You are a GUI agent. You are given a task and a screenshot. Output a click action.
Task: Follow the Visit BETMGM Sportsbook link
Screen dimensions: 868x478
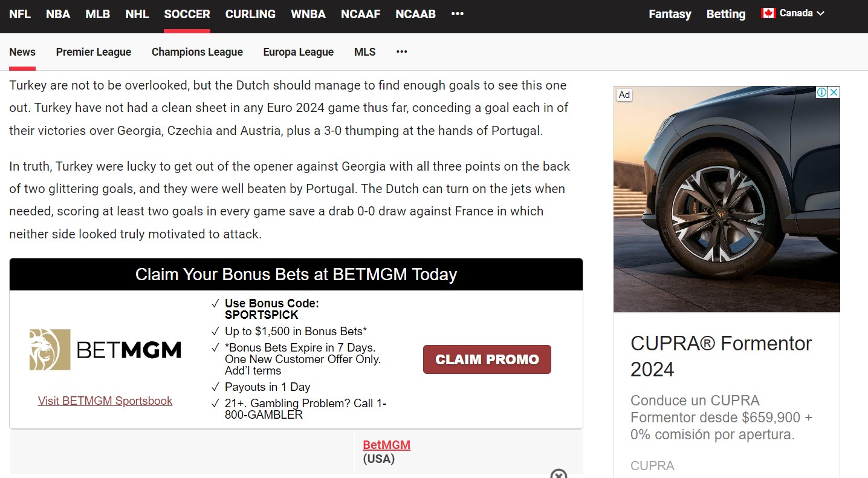105,401
